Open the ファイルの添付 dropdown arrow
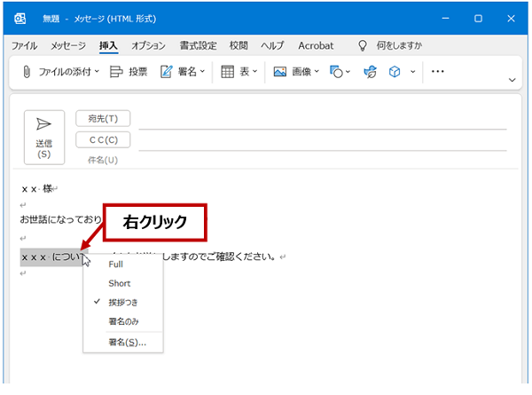 coord(97,72)
